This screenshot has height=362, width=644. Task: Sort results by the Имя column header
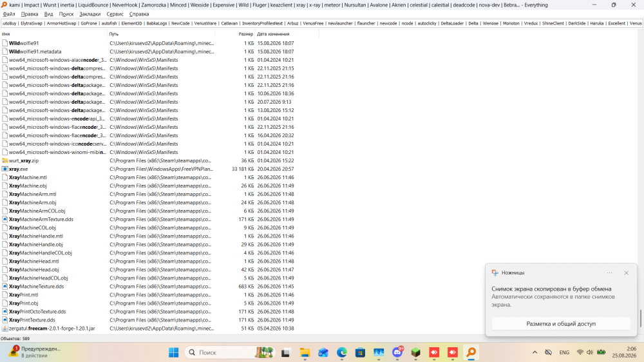click(53, 34)
